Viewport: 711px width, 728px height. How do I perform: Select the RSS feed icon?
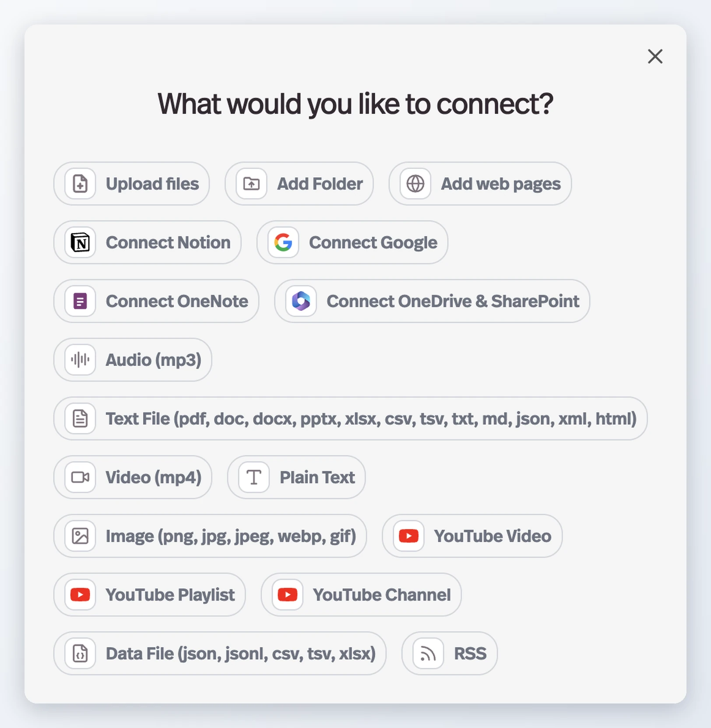pyautogui.click(x=428, y=654)
